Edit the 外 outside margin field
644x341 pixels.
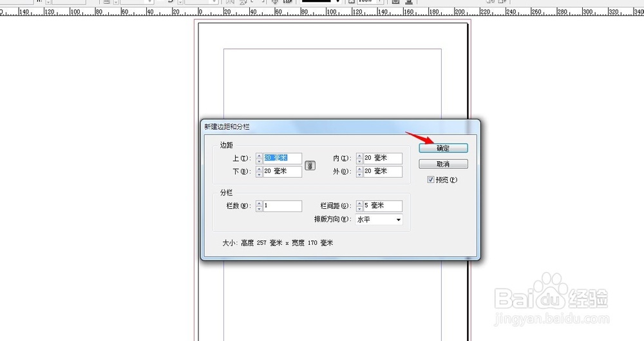click(383, 171)
